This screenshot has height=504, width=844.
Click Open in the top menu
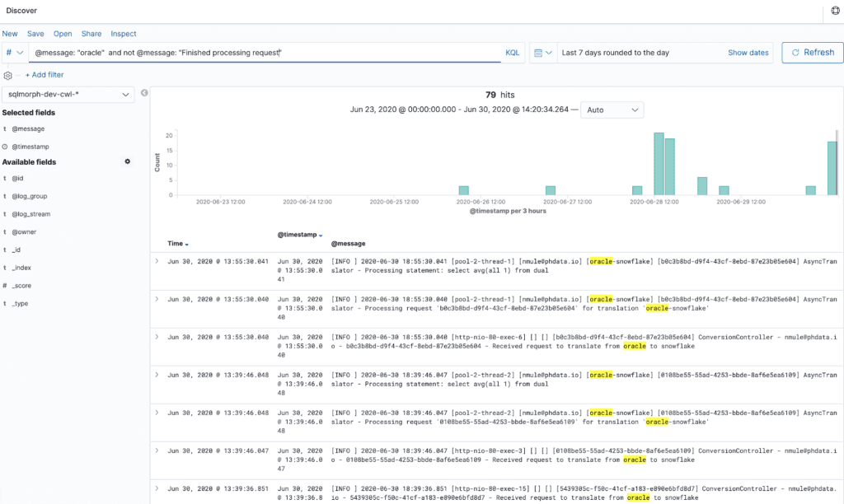pyautogui.click(x=63, y=33)
